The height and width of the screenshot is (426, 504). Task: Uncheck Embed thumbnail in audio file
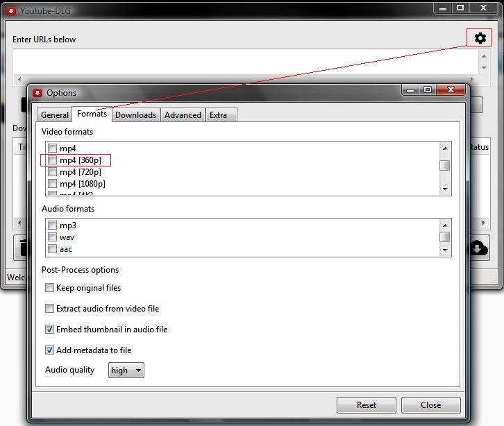[50, 330]
